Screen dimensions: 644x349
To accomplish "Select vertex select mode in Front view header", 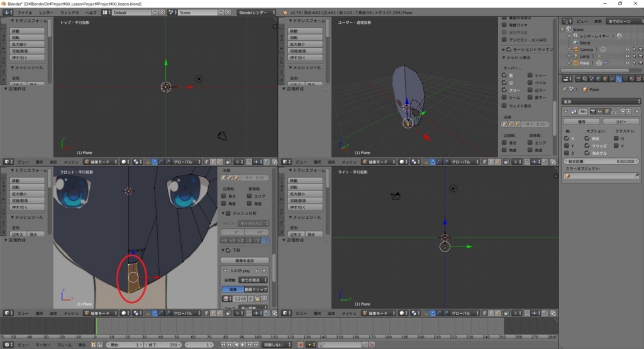I will pyautogui.click(x=206, y=313).
